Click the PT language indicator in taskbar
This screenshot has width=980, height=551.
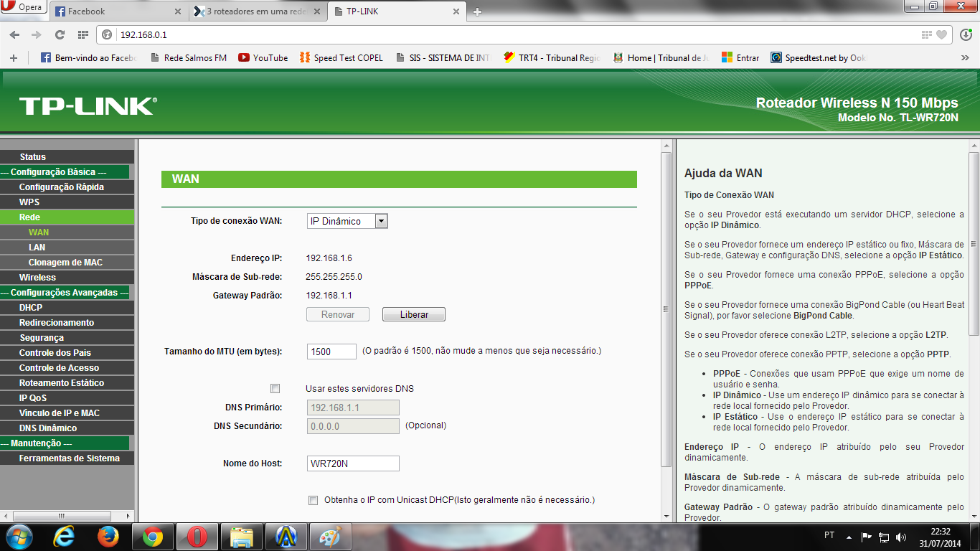(x=829, y=536)
